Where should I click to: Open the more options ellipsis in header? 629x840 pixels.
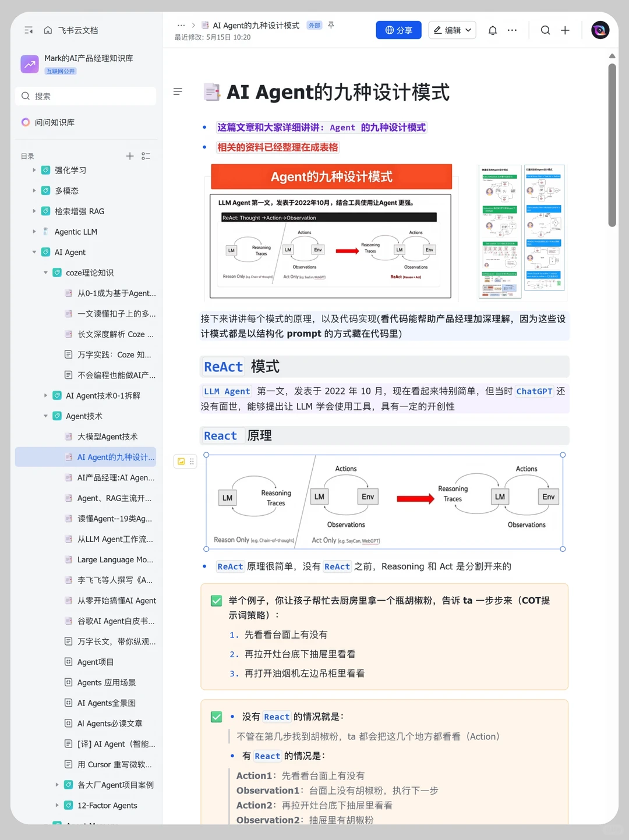pos(512,30)
